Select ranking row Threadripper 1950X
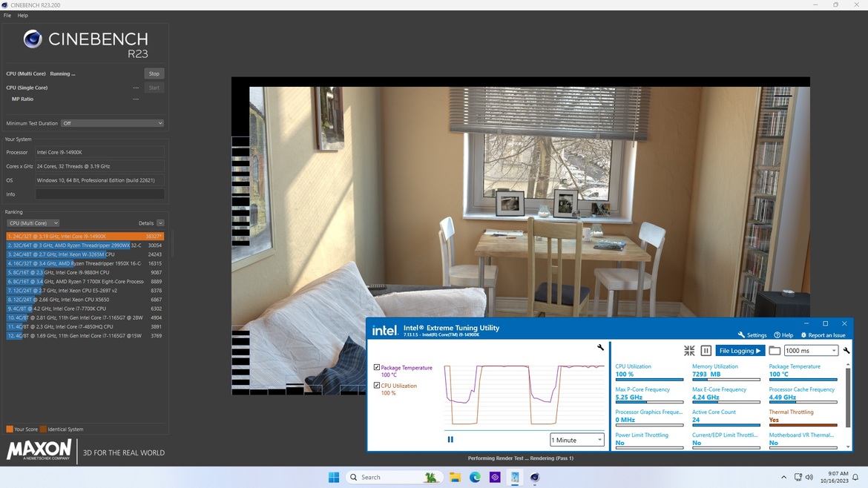The height and width of the screenshot is (488, 868). tap(85, 263)
